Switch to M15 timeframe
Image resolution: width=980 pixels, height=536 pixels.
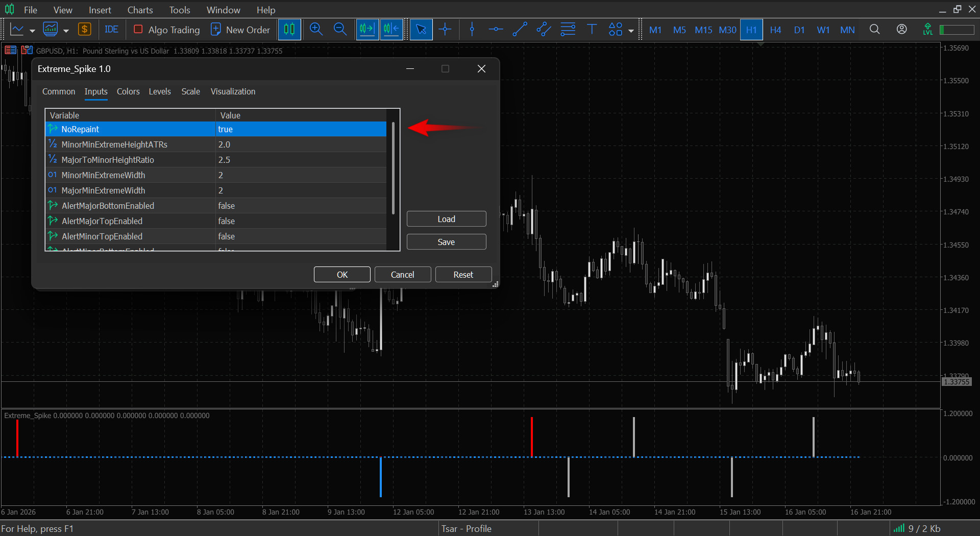703,30
